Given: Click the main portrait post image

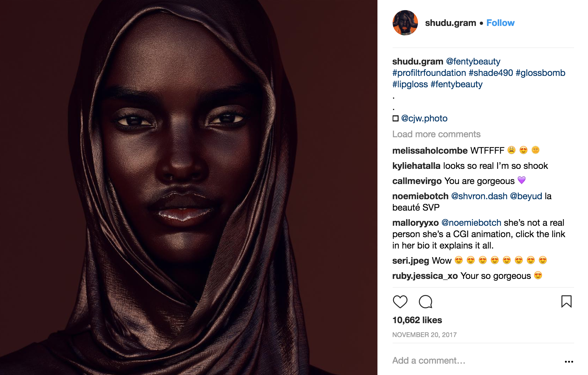Looking at the screenshot, I should 189,187.
